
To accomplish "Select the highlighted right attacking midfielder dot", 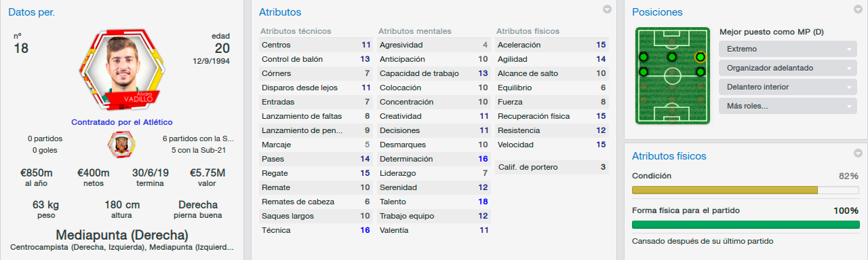I will (700, 56).
